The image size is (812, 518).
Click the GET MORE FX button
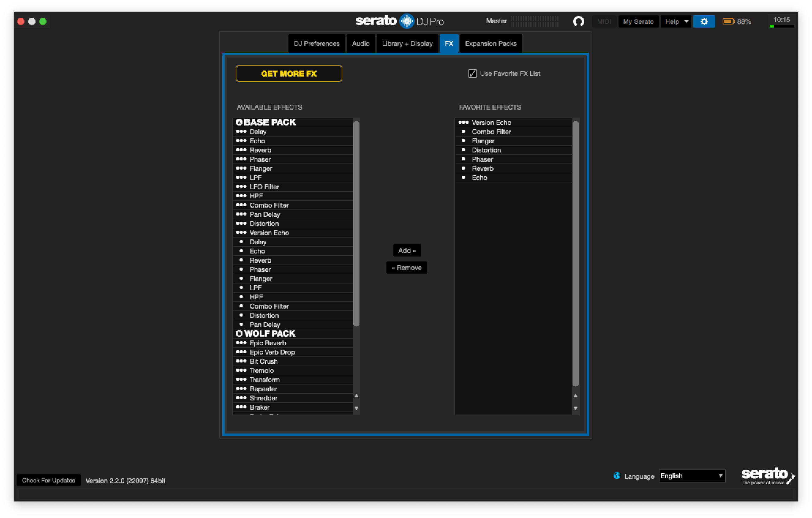[289, 73]
